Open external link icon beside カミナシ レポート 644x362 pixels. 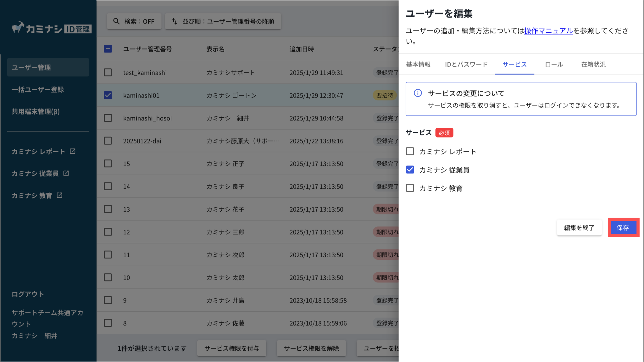coord(73,151)
